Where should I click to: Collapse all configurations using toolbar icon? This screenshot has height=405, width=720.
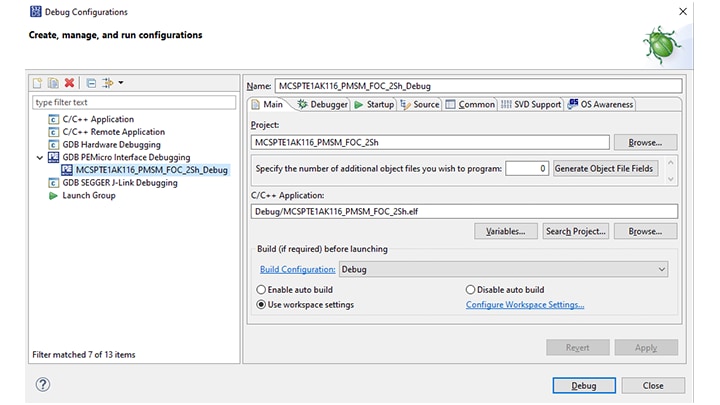pyautogui.click(x=90, y=83)
